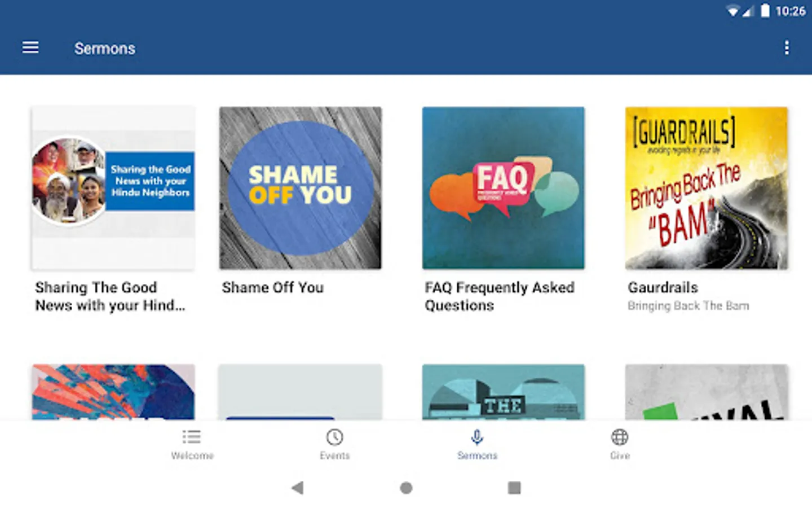Open the colorful abstract sermon thumbnail
The height and width of the screenshot is (508, 812).
pos(113,392)
